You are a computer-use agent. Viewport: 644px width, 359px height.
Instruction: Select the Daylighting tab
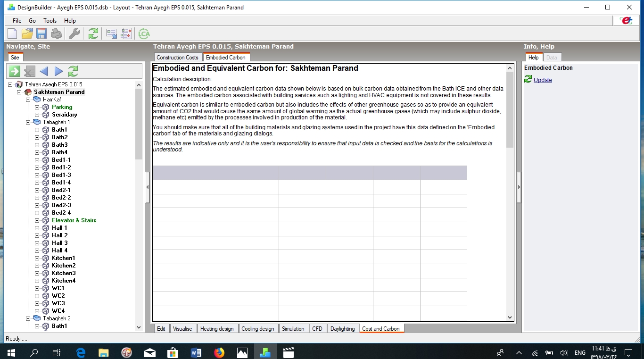tap(343, 329)
